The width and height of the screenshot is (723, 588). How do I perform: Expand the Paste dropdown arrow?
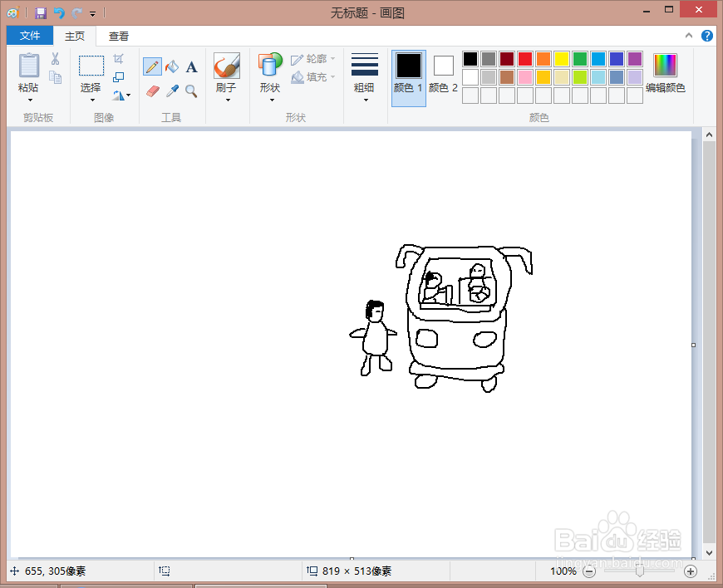click(x=30, y=100)
